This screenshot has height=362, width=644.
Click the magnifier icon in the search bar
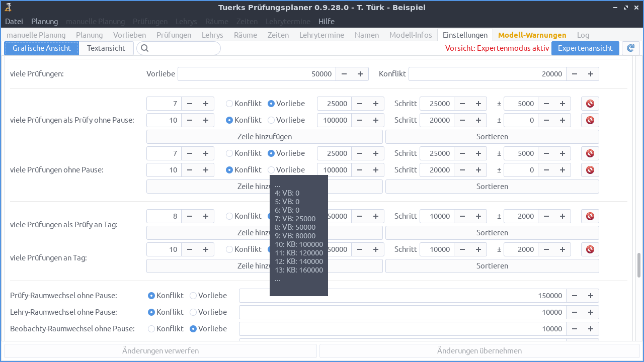point(144,48)
